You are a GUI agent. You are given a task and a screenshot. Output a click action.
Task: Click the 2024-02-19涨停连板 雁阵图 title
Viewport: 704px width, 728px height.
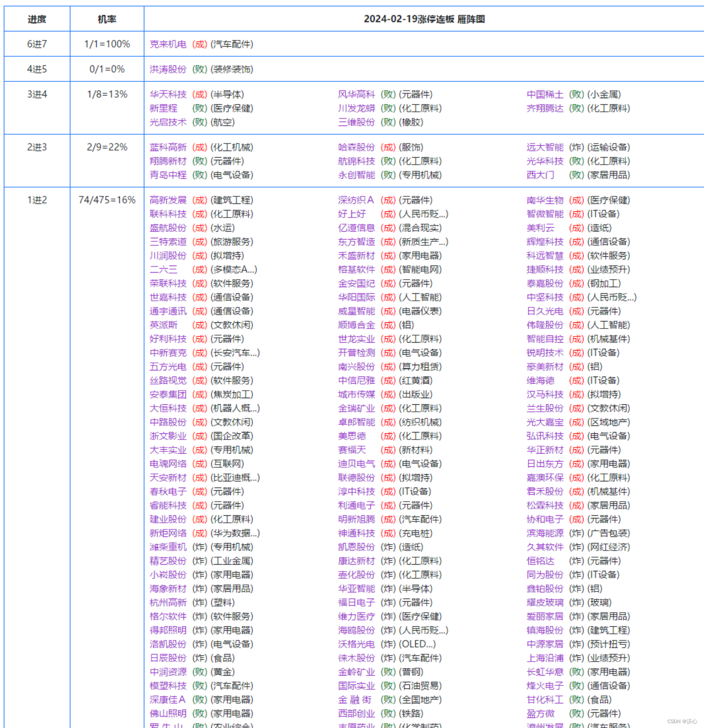point(424,19)
